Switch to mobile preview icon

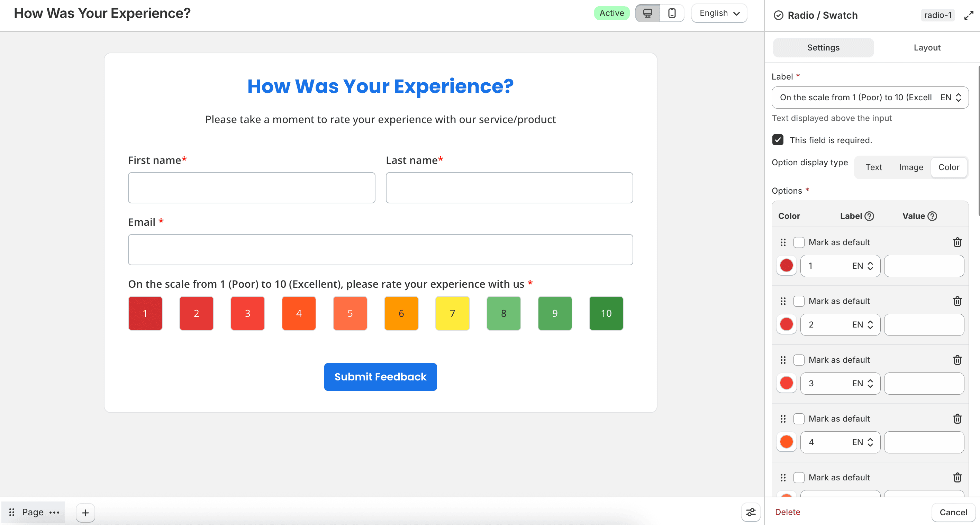[x=672, y=13]
